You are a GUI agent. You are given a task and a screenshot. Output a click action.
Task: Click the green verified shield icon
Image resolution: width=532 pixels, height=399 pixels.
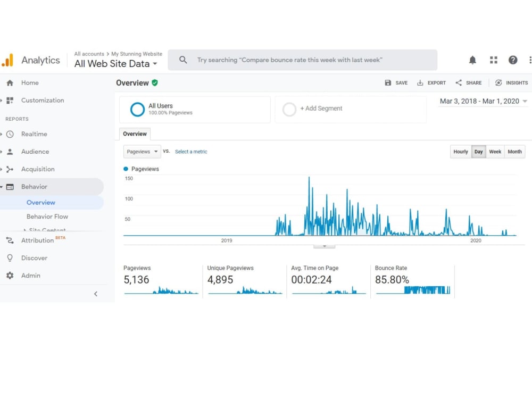(x=155, y=83)
